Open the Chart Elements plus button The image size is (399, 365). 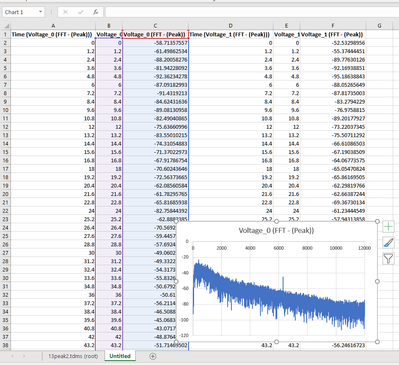[x=388, y=227]
